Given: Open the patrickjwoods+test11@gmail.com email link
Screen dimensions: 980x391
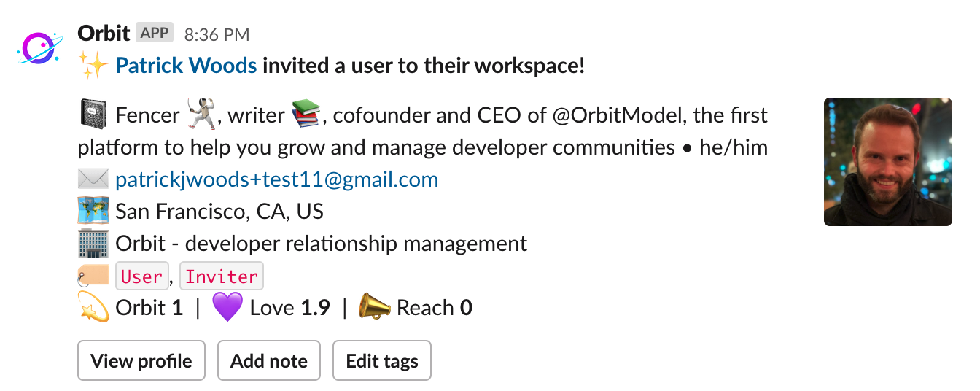Looking at the screenshot, I should coord(277,179).
